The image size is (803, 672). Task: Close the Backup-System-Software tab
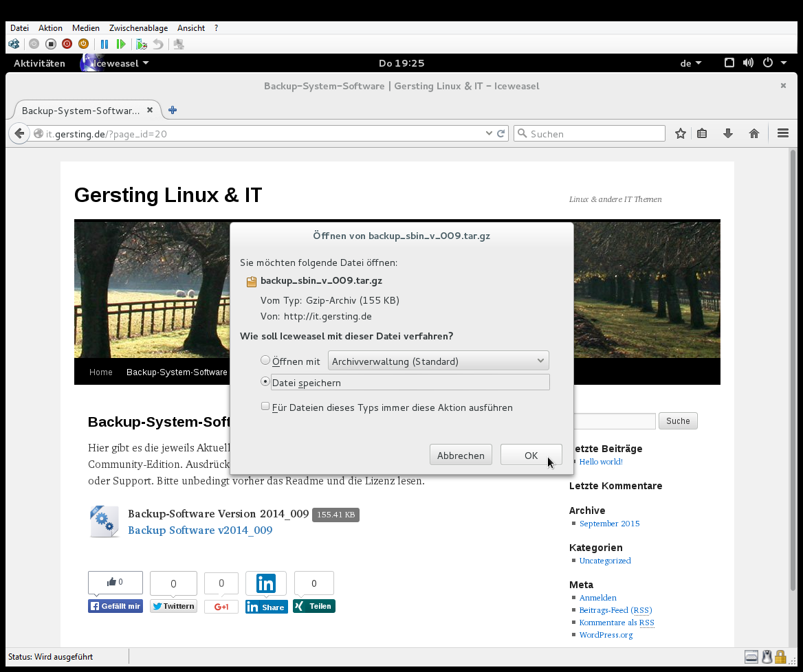coord(150,110)
